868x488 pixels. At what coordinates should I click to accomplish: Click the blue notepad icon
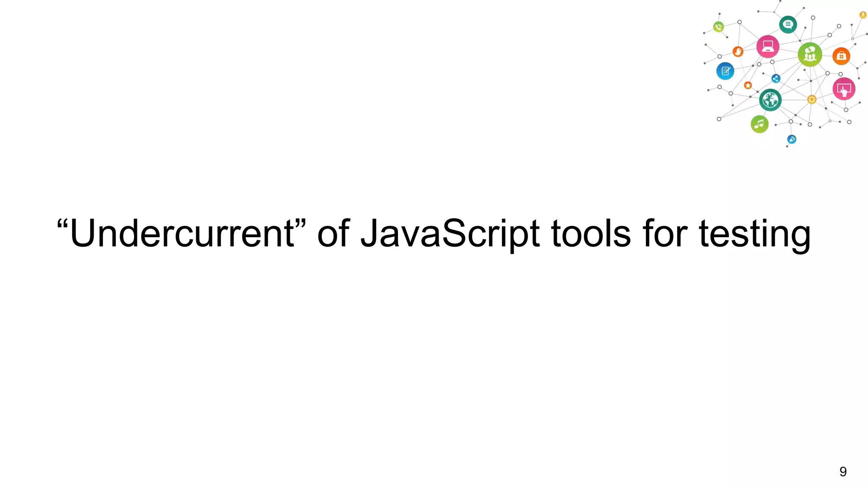725,71
